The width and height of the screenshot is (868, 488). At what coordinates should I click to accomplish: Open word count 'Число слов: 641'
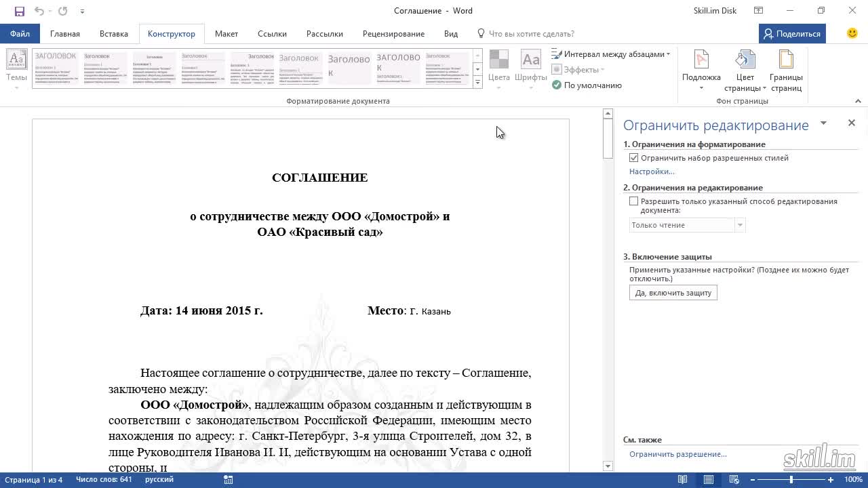click(x=104, y=480)
